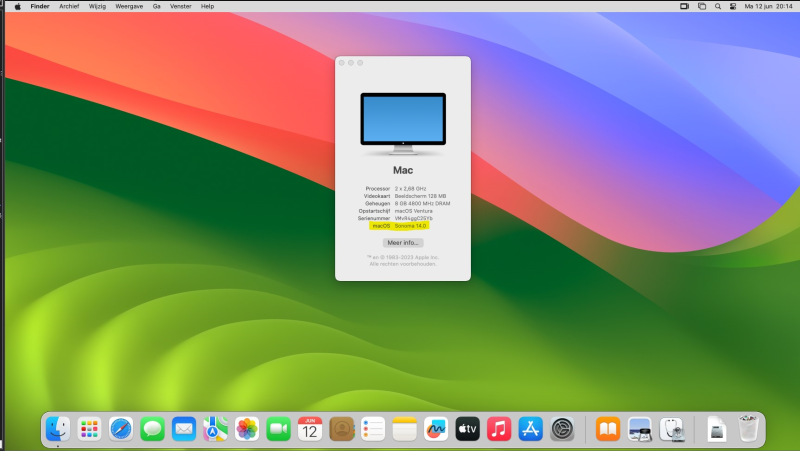Open the Venster menu
This screenshot has height=451, width=800.
181,6
